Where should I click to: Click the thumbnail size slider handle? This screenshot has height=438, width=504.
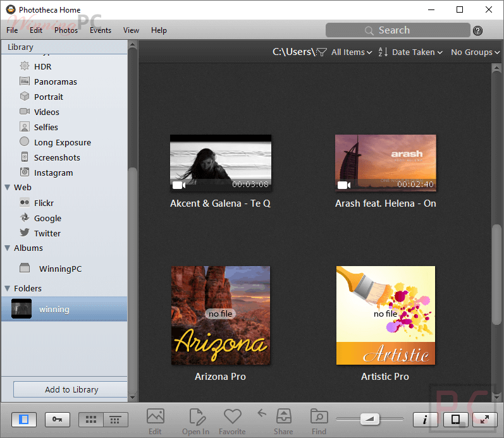pos(370,418)
